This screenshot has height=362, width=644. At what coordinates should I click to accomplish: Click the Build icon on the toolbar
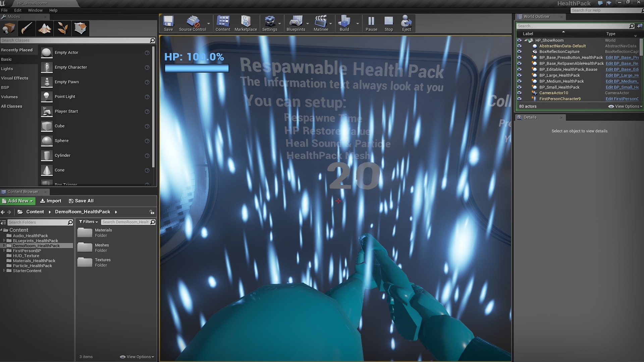coord(344,23)
